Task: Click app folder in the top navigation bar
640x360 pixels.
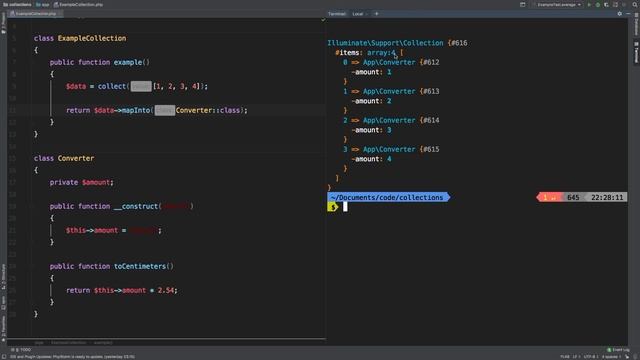Action: 42,4
